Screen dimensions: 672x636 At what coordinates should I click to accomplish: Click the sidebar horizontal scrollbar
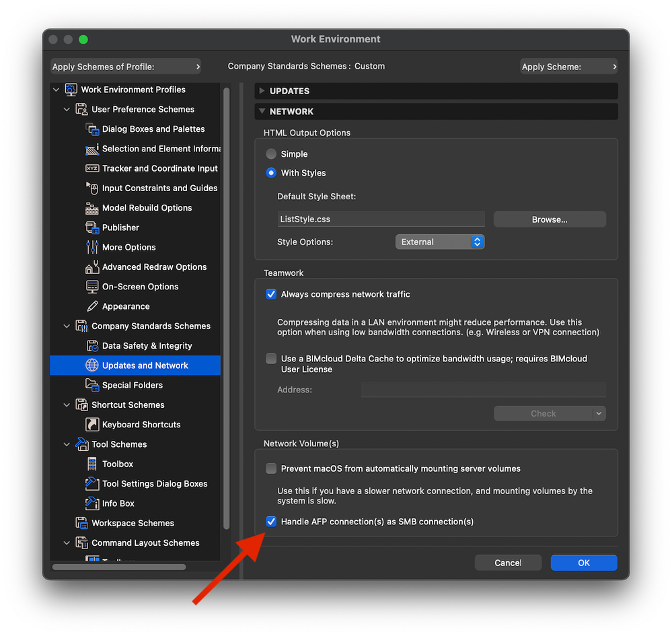119,567
